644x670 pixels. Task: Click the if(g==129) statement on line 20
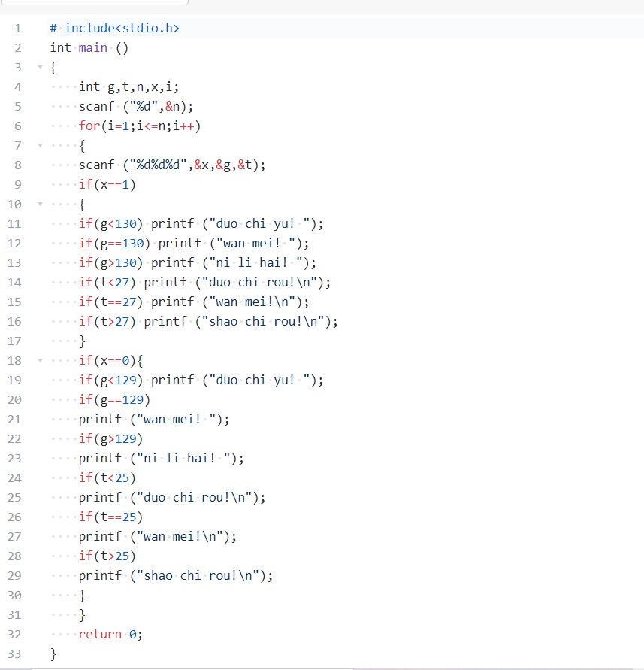point(114,399)
